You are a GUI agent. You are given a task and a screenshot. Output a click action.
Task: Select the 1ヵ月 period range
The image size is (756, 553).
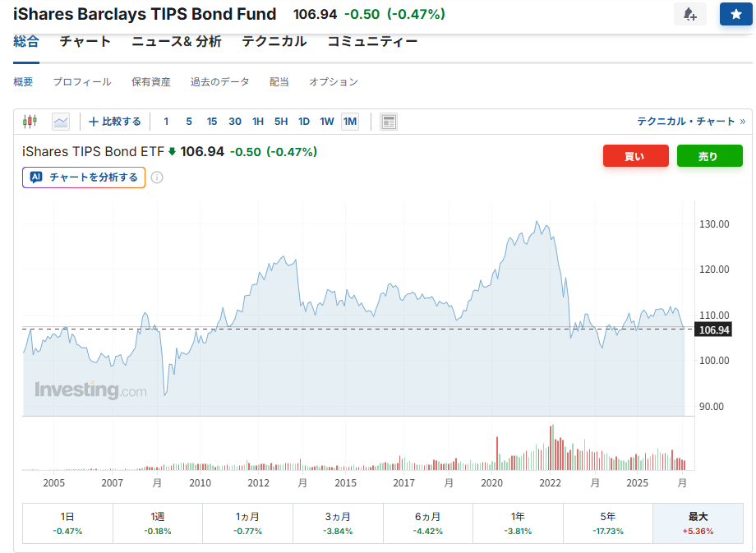248,523
